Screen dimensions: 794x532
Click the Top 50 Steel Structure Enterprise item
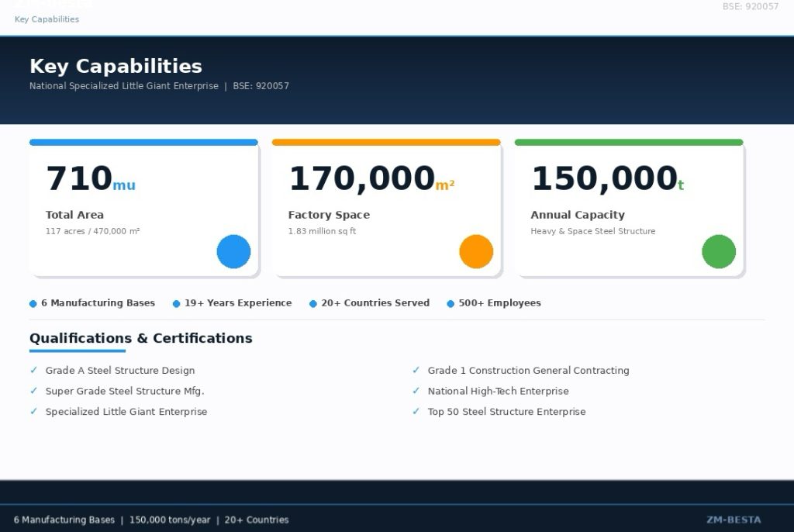[507, 412]
